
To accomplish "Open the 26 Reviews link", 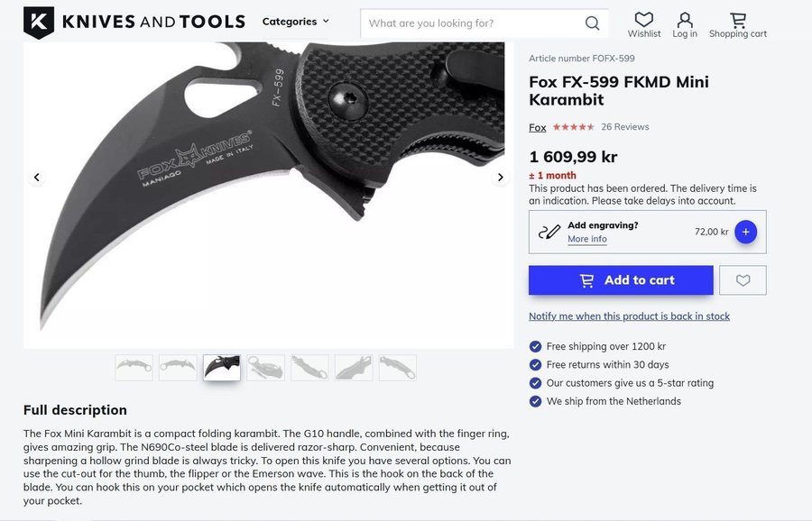I will 624,127.
